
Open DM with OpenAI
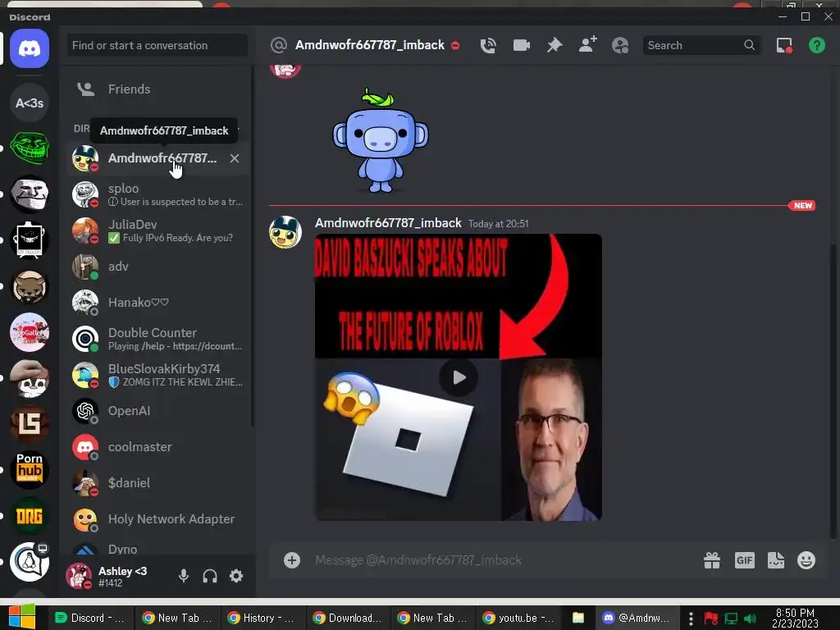tap(158, 411)
